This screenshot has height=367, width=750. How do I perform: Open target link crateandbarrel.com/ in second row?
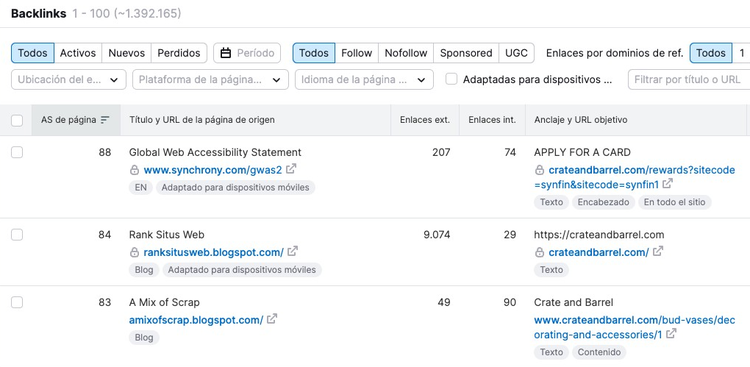(598, 252)
